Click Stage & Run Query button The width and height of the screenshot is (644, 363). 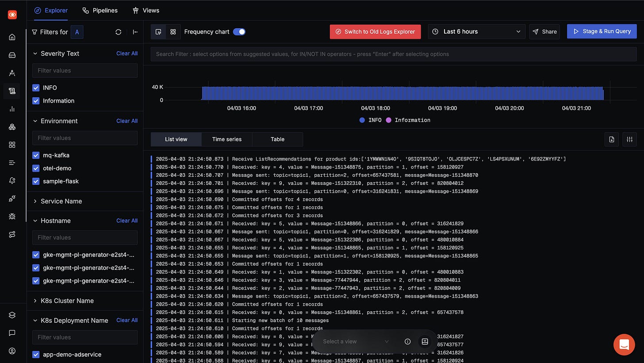tap(602, 31)
